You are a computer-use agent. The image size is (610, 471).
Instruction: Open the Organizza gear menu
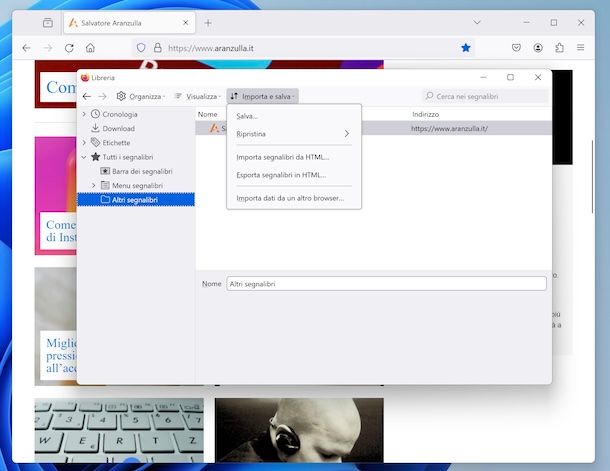(141, 96)
